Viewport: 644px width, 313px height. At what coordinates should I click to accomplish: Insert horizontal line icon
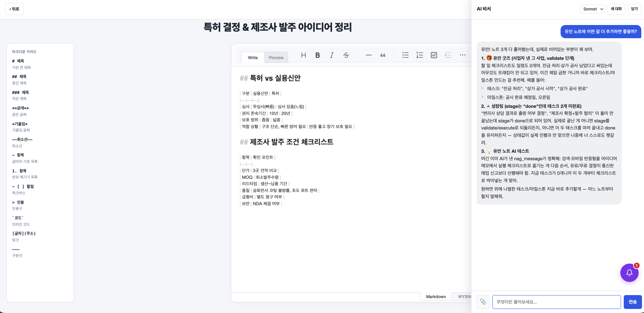pyautogui.click(x=368, y=55)
